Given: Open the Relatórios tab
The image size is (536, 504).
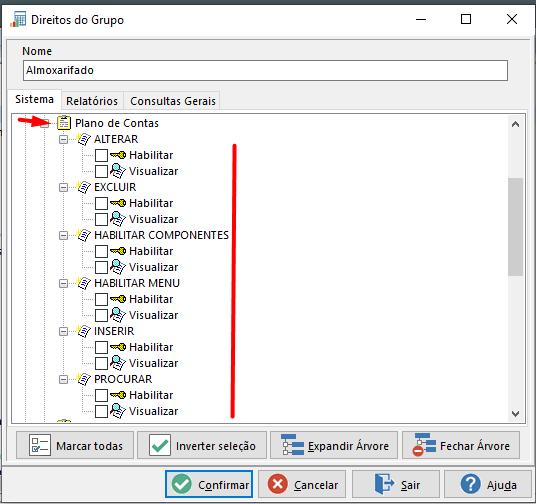Looking at the screenshot, I should (92, 101).
